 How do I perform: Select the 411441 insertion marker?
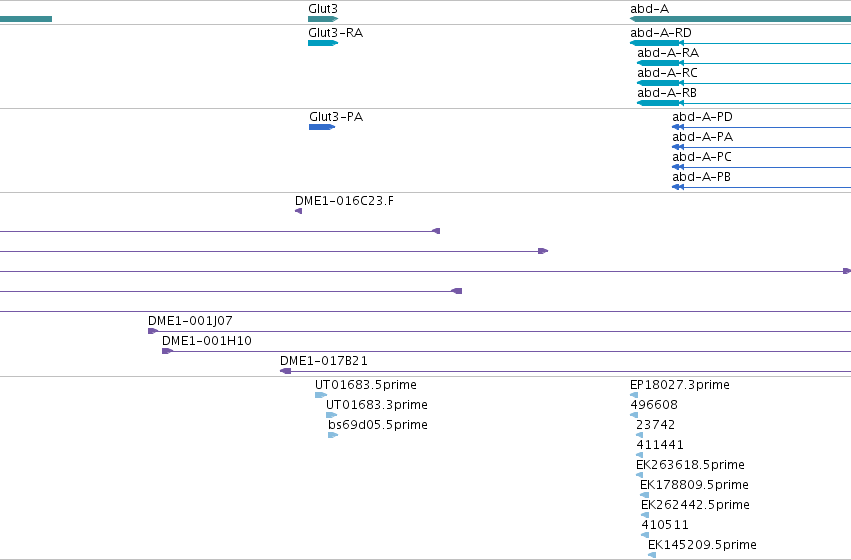click(x=639, y=455)
